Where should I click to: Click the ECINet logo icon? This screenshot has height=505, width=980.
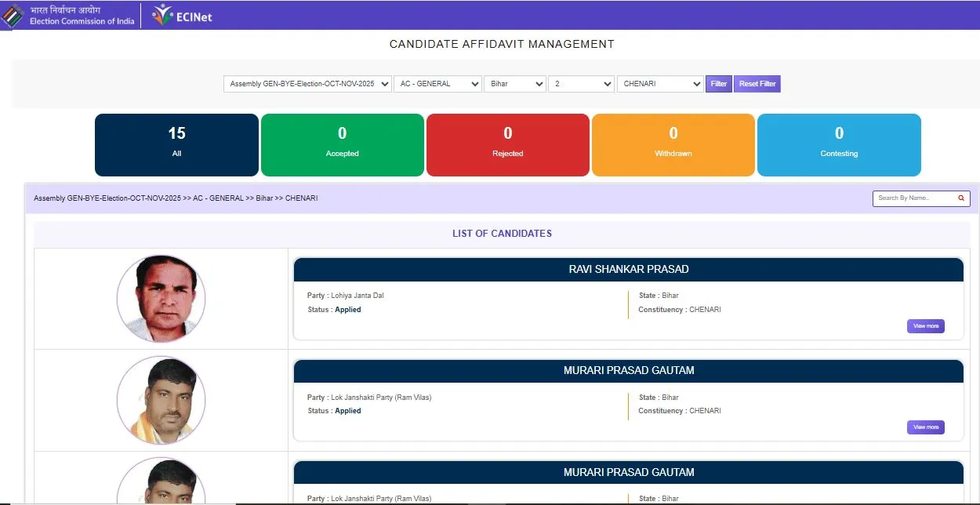(162, 15)
